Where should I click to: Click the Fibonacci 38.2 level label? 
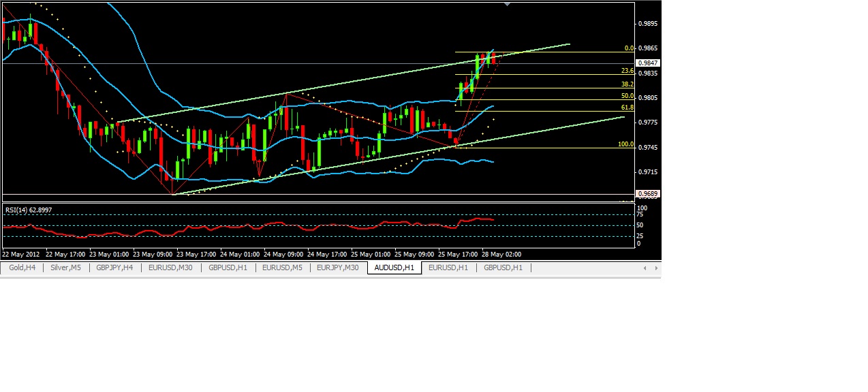[627, 84]
